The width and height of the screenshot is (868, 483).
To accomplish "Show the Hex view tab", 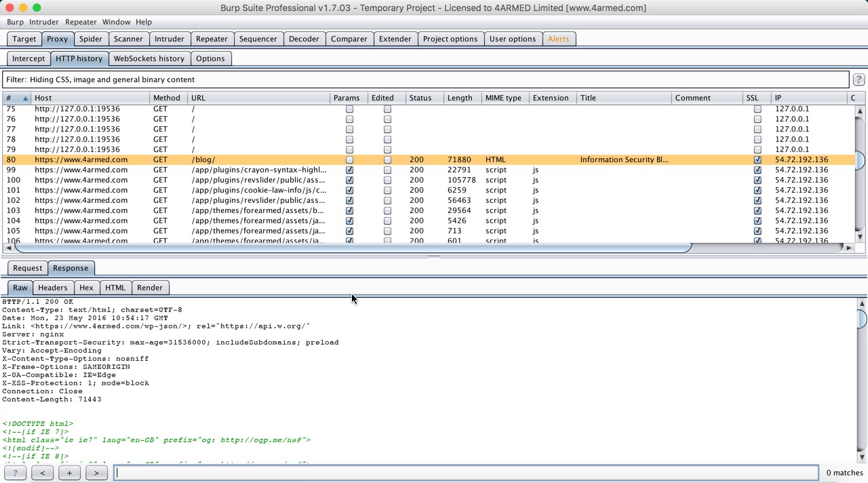I will 86,288.
